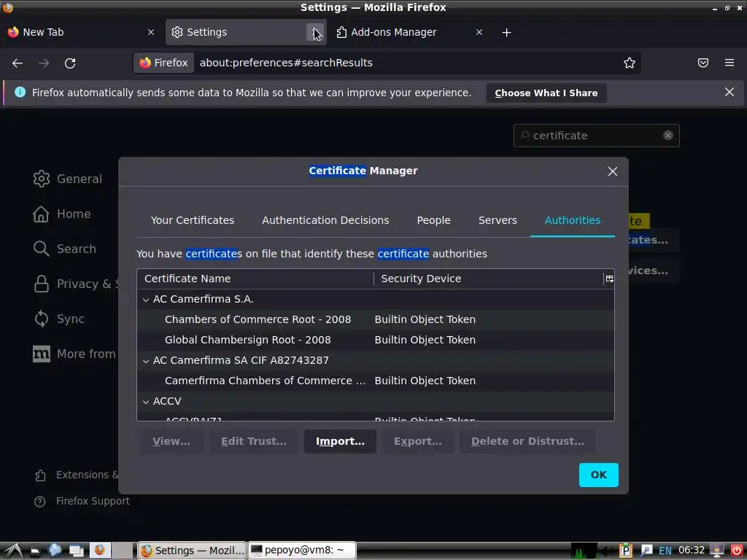The height and width of the screenshot is (560, 747).
Task: Go back to previous page
Action: tap(18, 63)
